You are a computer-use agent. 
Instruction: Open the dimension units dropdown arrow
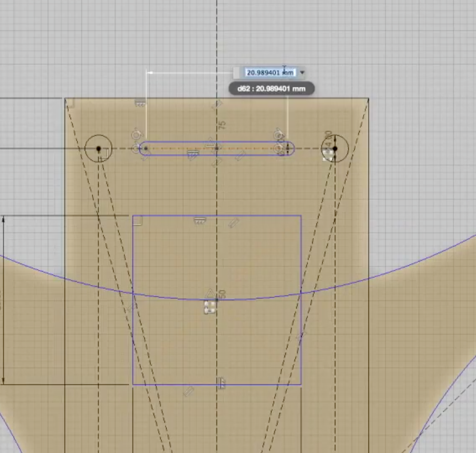tap(302, 73)
